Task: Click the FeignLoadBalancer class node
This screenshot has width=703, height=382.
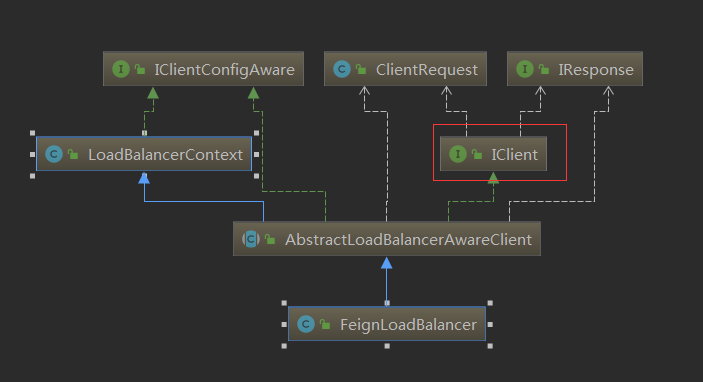Action: [387, 324]
